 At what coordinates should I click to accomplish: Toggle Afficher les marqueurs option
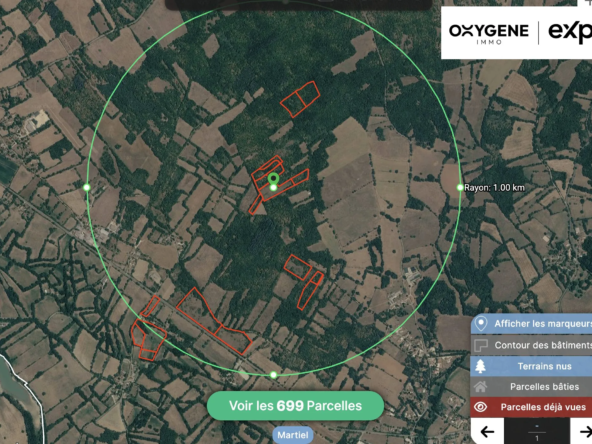531,324
